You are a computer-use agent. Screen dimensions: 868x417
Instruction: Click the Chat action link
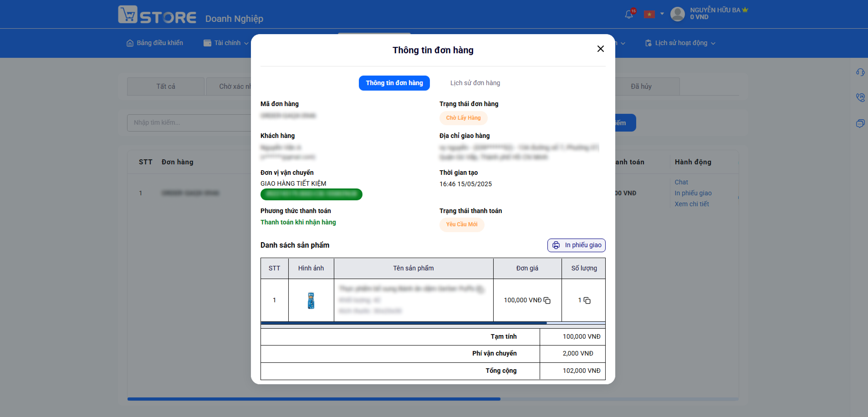681,182
